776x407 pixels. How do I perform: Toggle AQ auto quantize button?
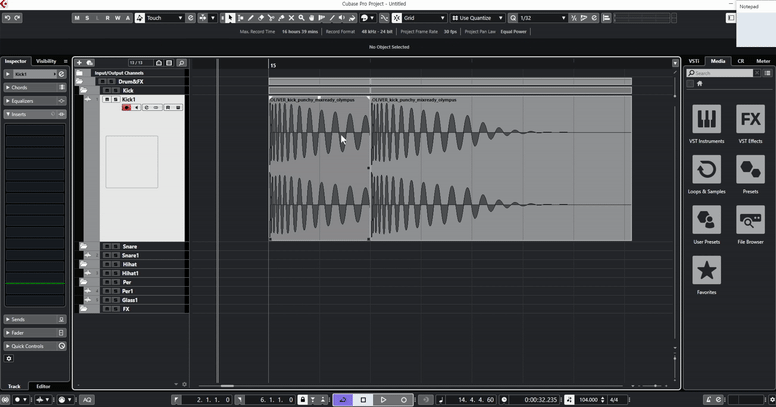87,400
